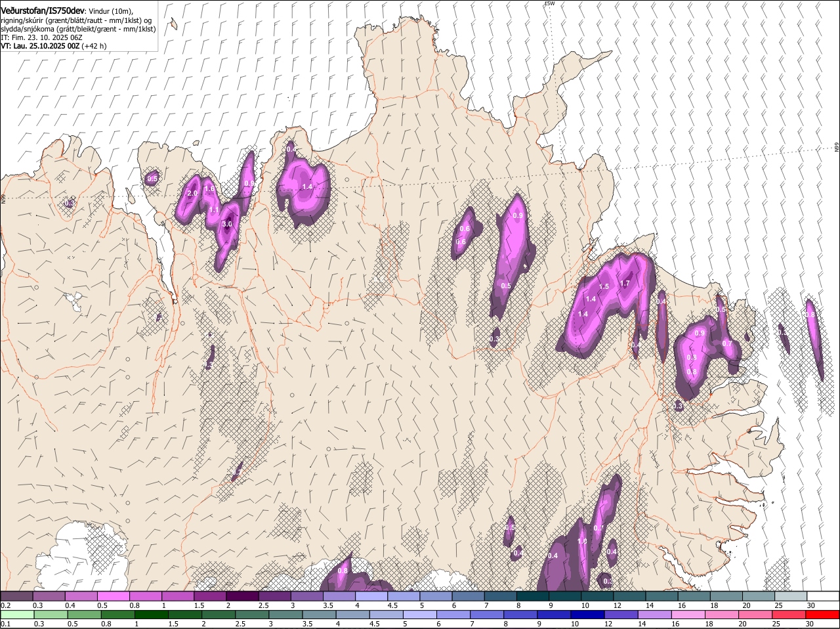
Task: Click the '0.7' precipitation value on the map
Action: coord(727,343)
